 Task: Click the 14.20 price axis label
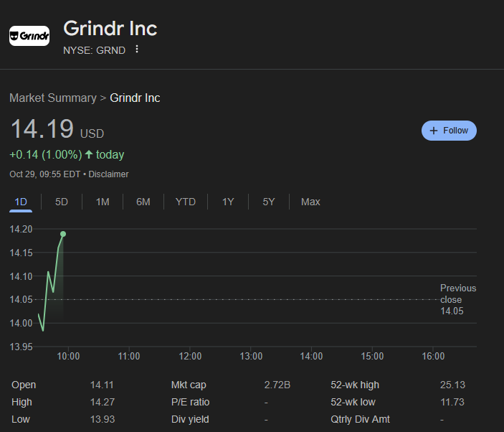(x=21, y=230)
